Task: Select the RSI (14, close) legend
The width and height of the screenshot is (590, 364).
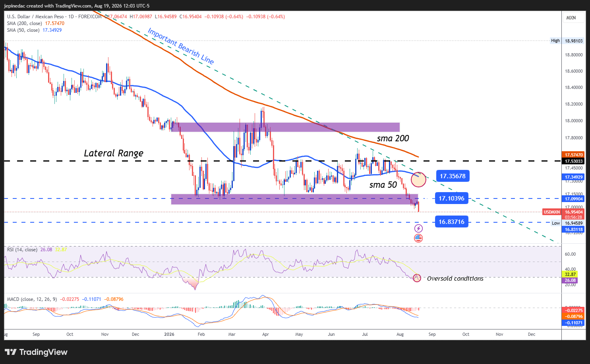Action: [x=22, y=250]
